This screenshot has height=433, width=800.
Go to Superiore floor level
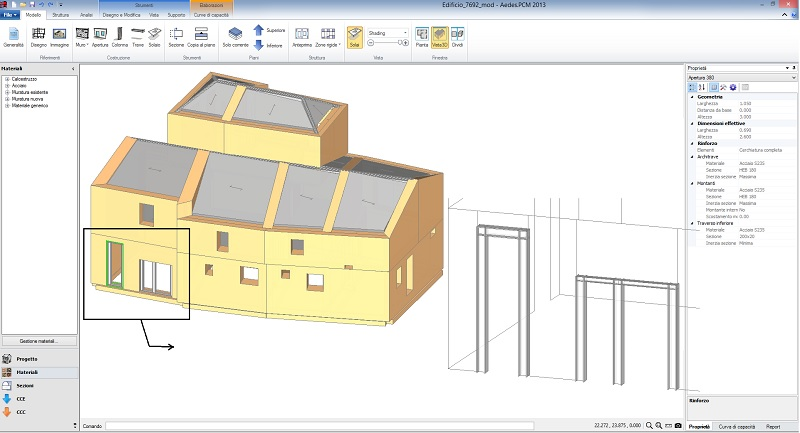[259, 31]
